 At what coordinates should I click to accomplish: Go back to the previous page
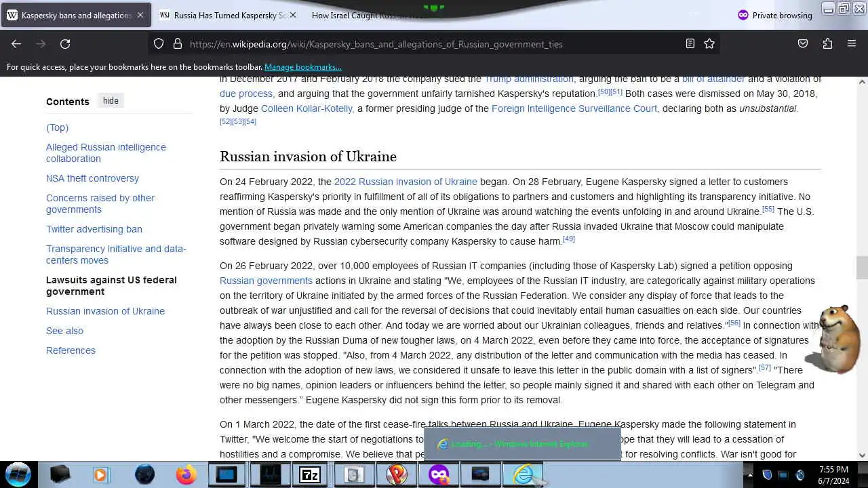pos(16,43)
